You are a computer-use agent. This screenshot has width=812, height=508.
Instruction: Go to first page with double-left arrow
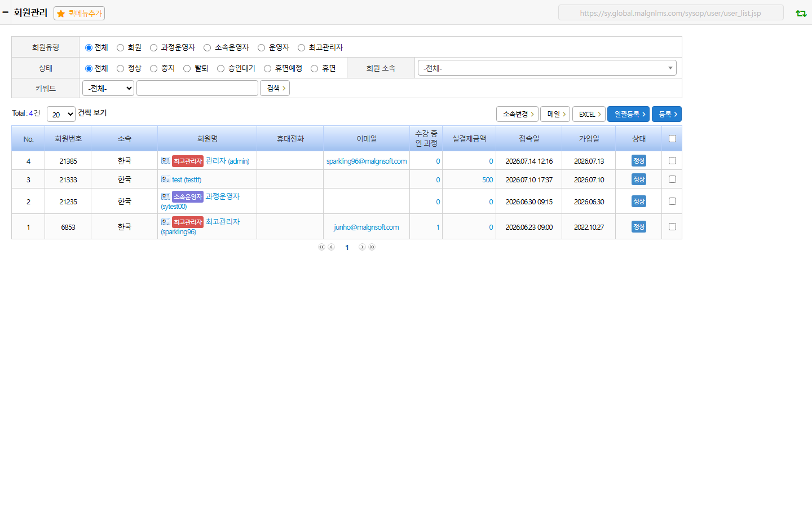click(x=321, y=247)
